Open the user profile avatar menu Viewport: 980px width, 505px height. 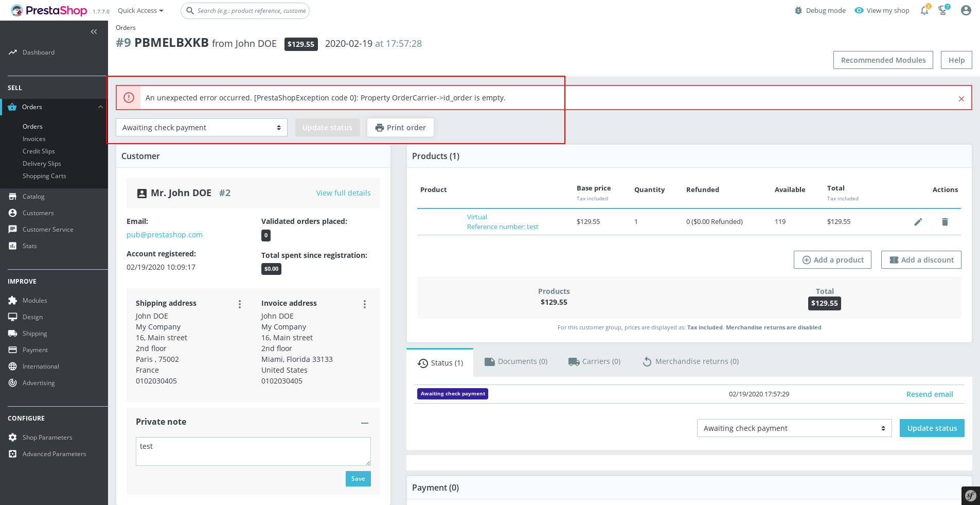(966, 10)
